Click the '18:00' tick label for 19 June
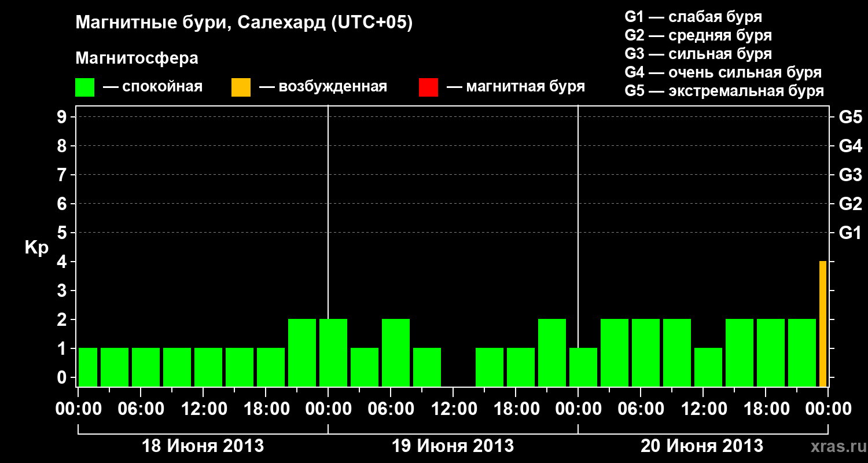 click(516, 409)
